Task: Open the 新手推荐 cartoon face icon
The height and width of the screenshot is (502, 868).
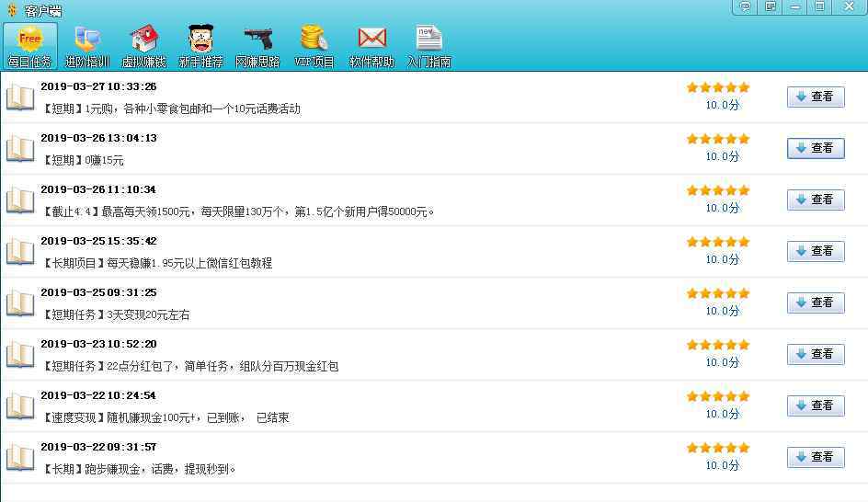Action: 201,47
